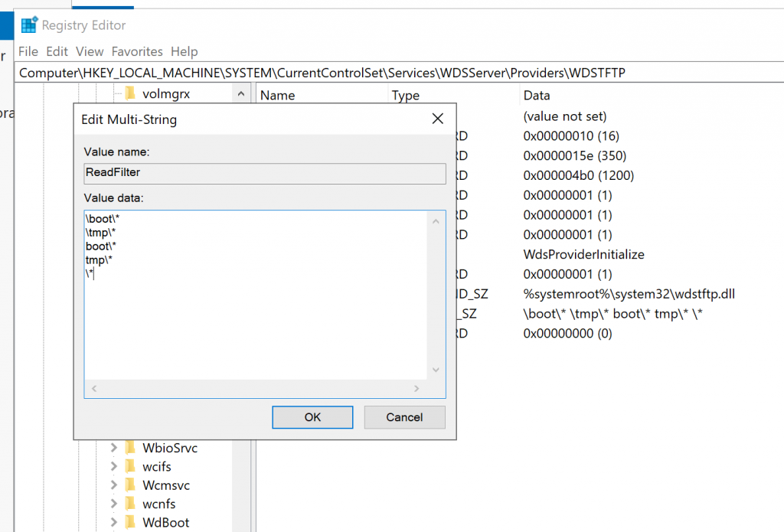Screen dimensions: 784x532
Task: Click the Value data scroll down arrow
Action: click(436, 370)
